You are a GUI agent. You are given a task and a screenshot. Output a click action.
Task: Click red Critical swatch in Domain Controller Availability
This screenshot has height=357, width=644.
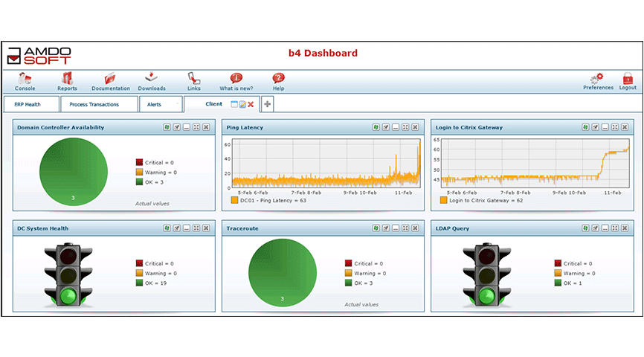pyautogui.click(x=139, y=162)
